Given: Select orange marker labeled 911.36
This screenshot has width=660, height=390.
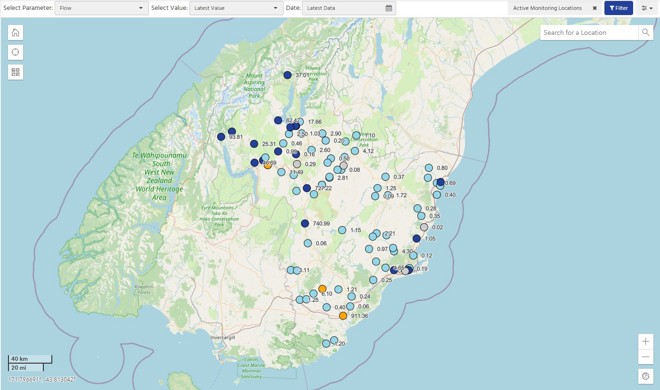Looking at the screenshot, I should (x=343, y=316).
